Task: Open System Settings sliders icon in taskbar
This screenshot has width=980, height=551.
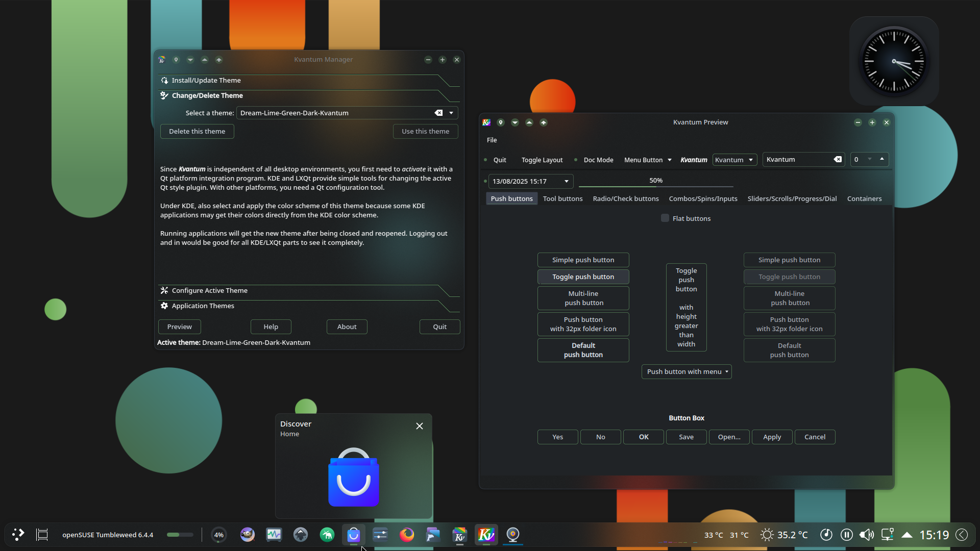Action: click(x=380, y=534)
